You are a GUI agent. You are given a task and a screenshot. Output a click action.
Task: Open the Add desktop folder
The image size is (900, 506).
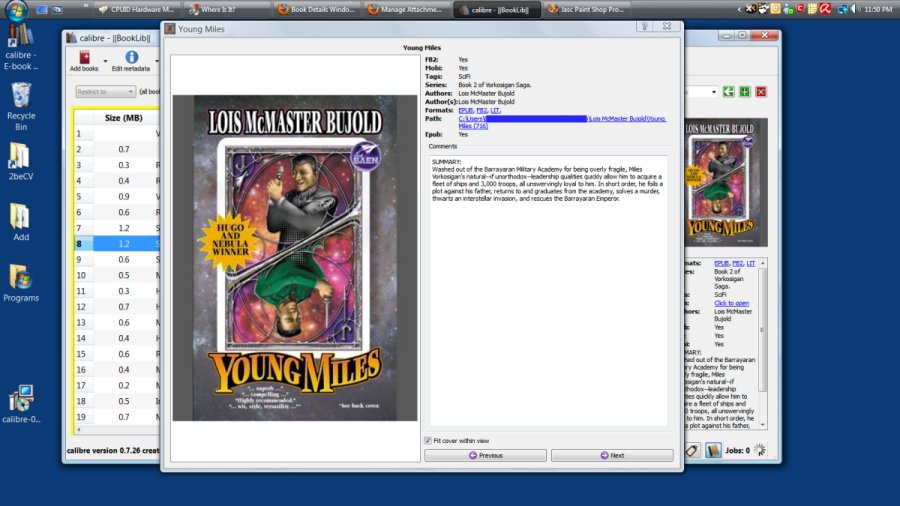pos(21,223)
